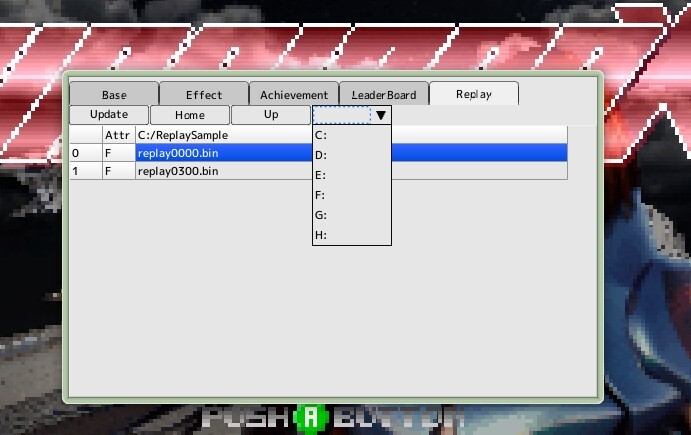Select drive C: from the list

coord(352,135)
